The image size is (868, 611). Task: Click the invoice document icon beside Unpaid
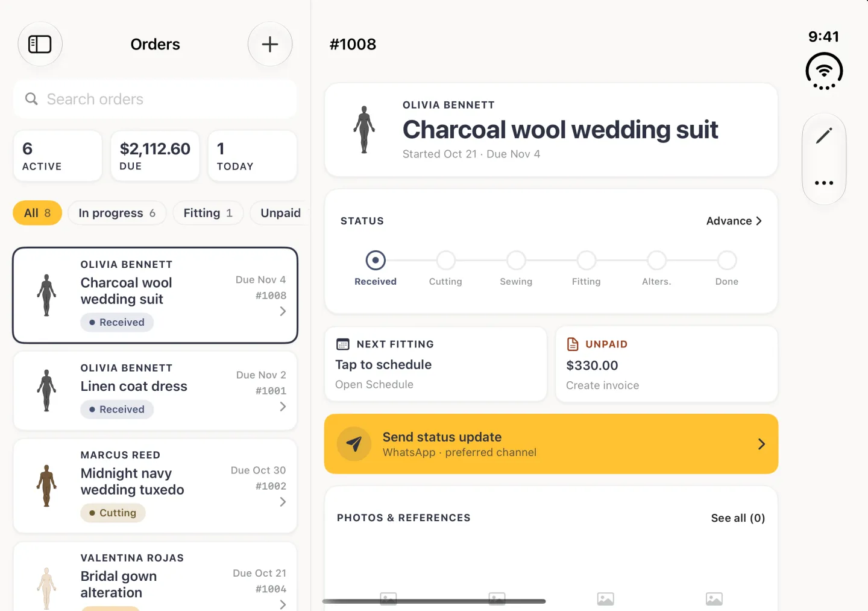coord(573,344)
